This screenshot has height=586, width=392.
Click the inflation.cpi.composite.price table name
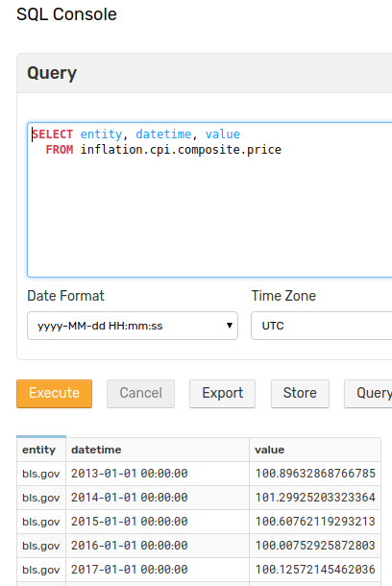(x=181, y=150)
